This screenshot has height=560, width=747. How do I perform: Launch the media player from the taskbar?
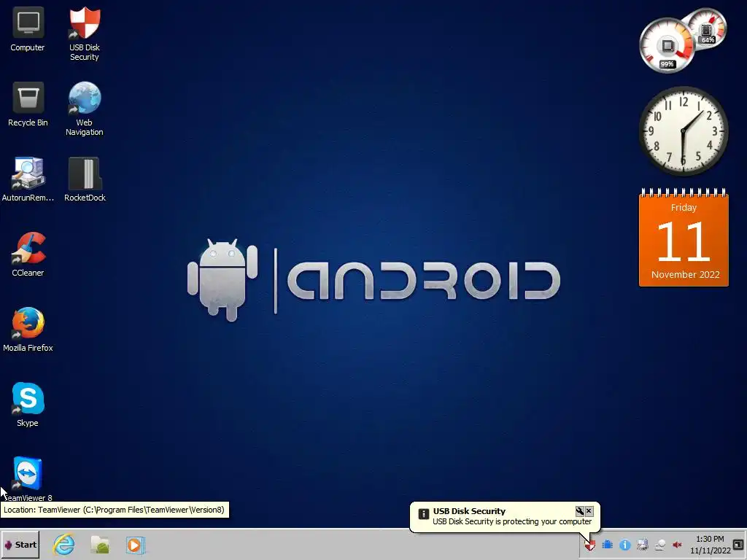(x=135, y=545)
